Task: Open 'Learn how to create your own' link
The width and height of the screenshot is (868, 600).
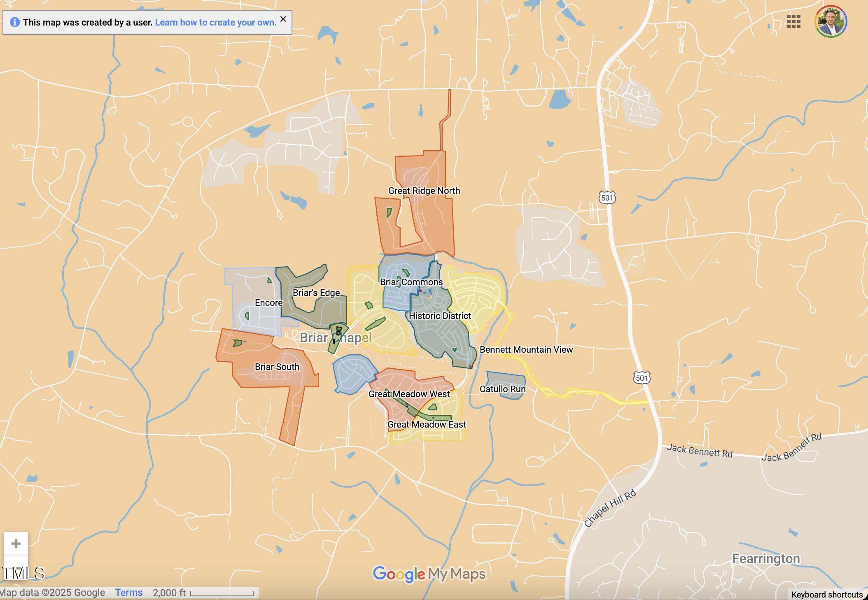Action: pyautogui.click(x=215, y=22)
